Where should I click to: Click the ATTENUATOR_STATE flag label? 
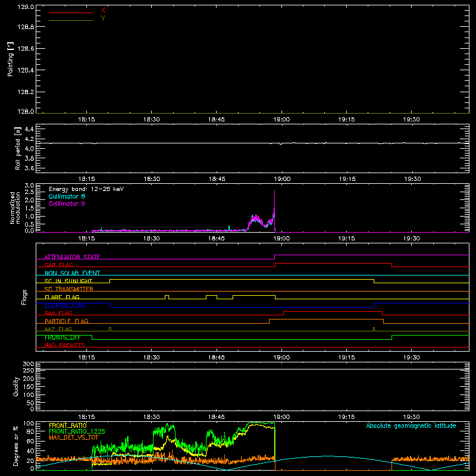pyautogui.click(x=72, y=257)
